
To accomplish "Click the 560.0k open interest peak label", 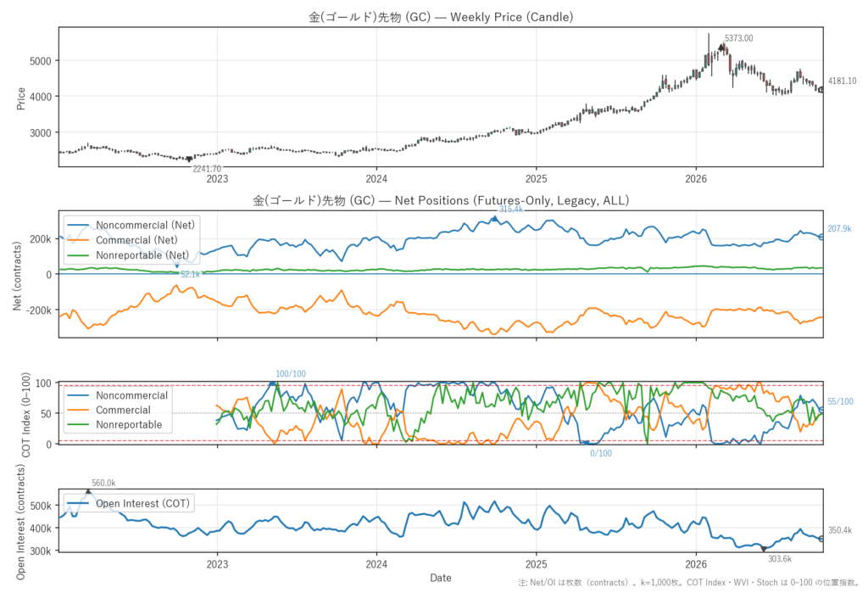I will [x=103, y=484].
